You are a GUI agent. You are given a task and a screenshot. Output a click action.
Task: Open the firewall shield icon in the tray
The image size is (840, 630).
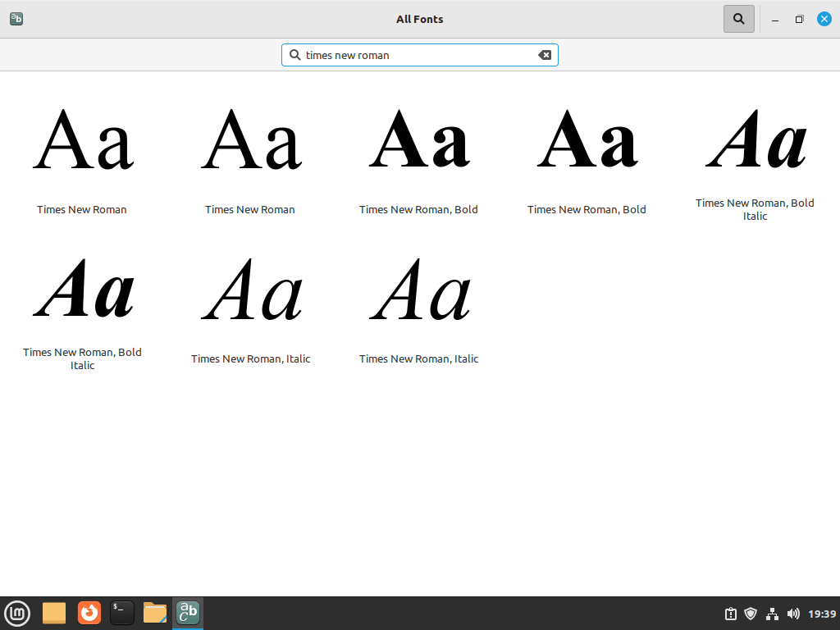pyautogui.click(x=750, y=613)
